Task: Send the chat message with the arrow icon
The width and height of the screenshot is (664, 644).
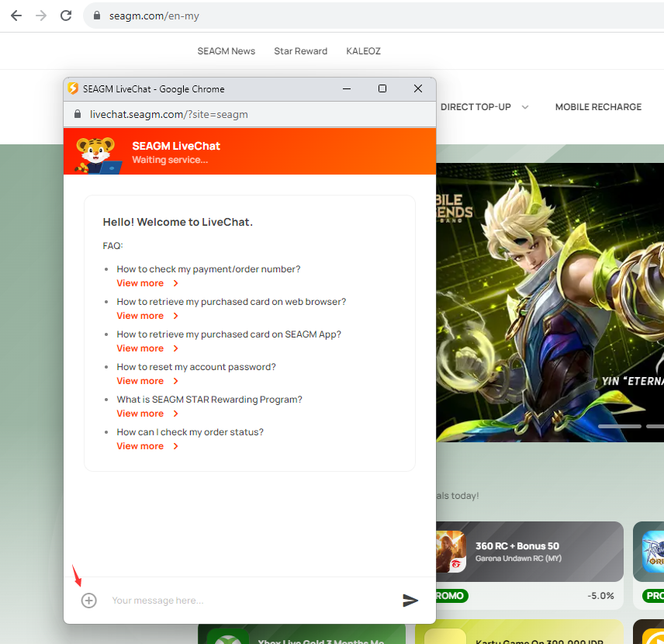Action: tap(410, 601)
